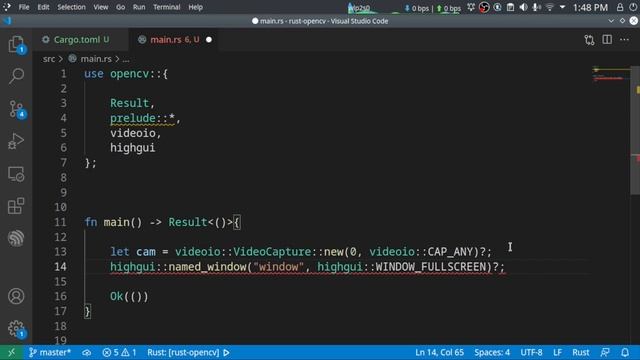
Task: Click the unsaved dot on main.rs tab
Action: point(209,40)
